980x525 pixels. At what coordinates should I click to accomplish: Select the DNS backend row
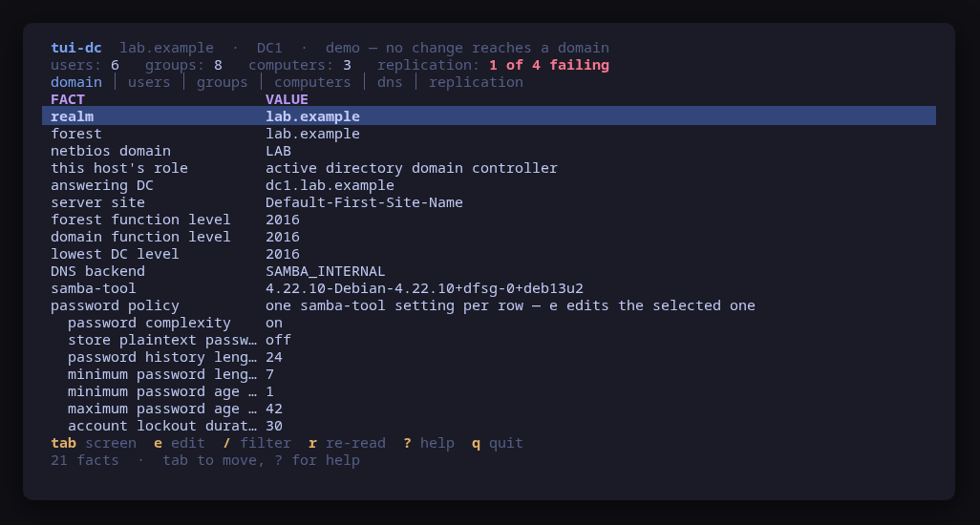tap(489, 271)
